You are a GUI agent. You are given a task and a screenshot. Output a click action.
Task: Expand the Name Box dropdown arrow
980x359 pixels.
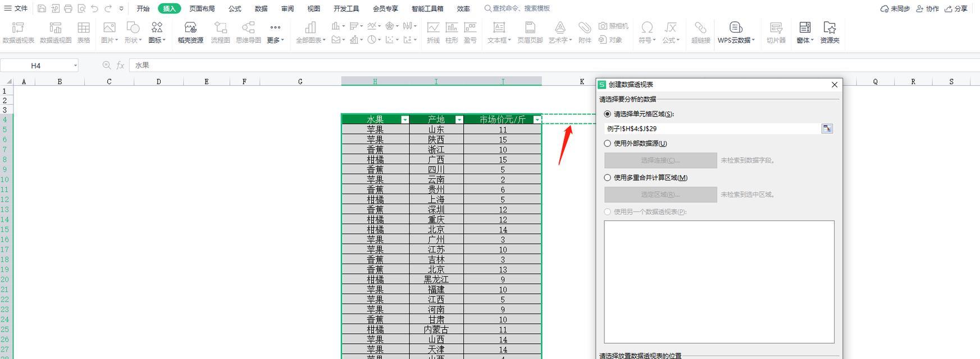[75, 66]
